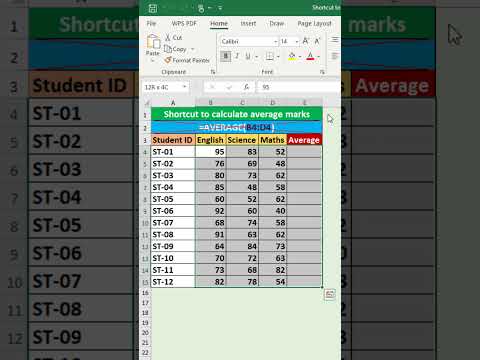This screenshot has height=360, width=480.
Task: Apply yellow Fill Color
Action: coord(292,56)
